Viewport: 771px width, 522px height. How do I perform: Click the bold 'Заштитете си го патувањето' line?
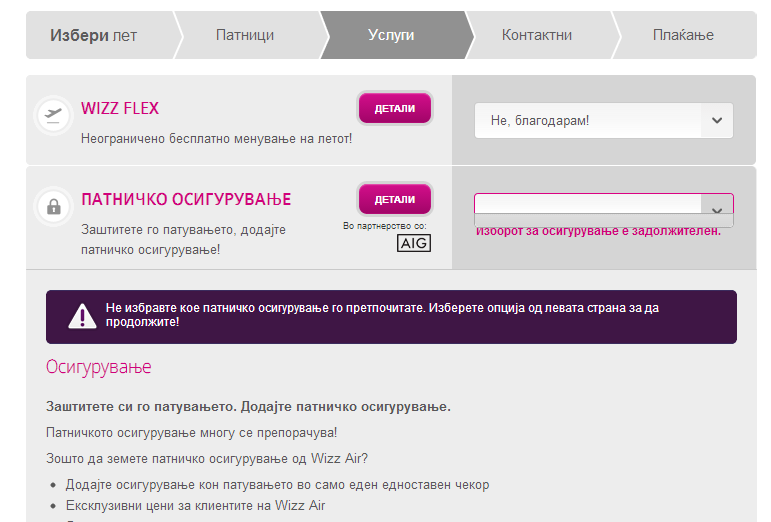(x=248, y=407)
